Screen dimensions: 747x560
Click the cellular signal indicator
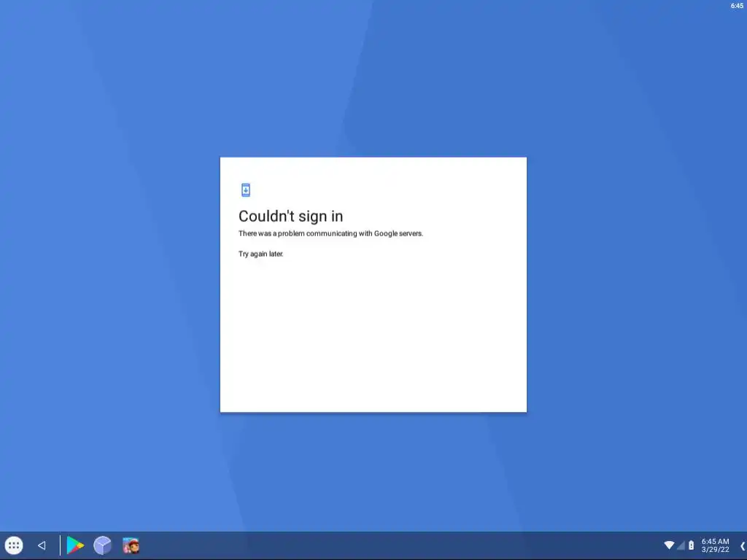681,545
